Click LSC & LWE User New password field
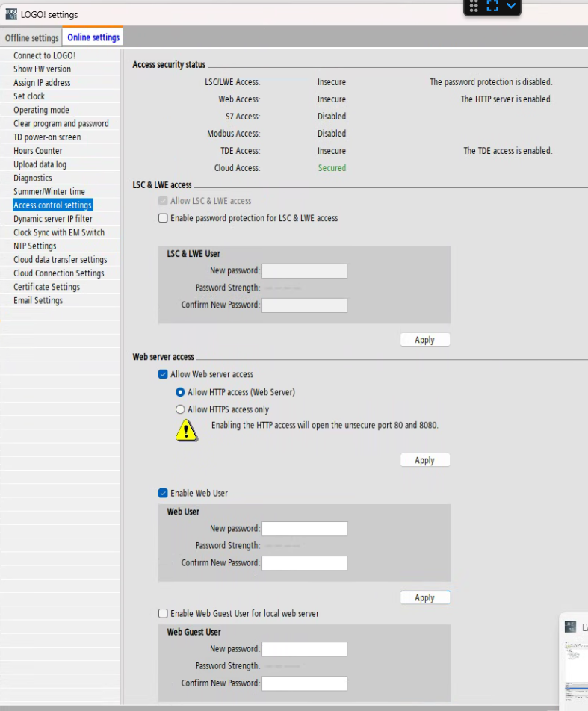This screenshot has height=711, width=588. coord(304,270)
